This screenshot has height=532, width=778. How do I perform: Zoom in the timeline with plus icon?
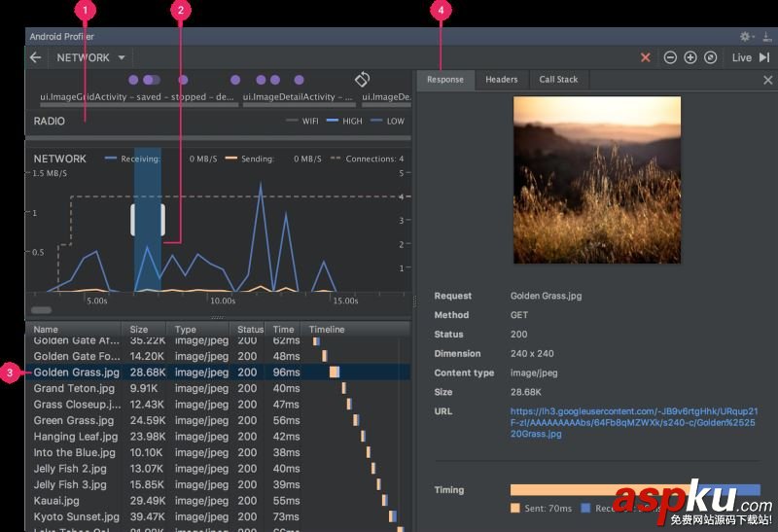tap(690, 58)
